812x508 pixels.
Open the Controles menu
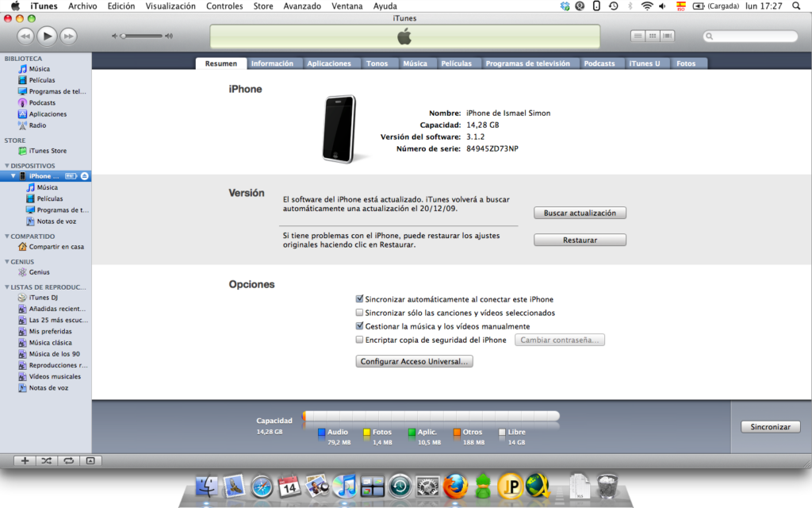224,6
